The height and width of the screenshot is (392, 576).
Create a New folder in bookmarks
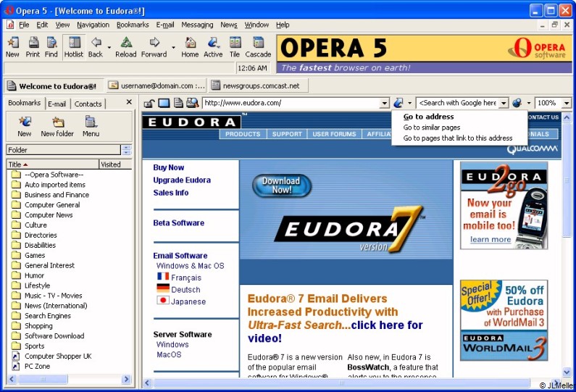(x=57, y=126)
